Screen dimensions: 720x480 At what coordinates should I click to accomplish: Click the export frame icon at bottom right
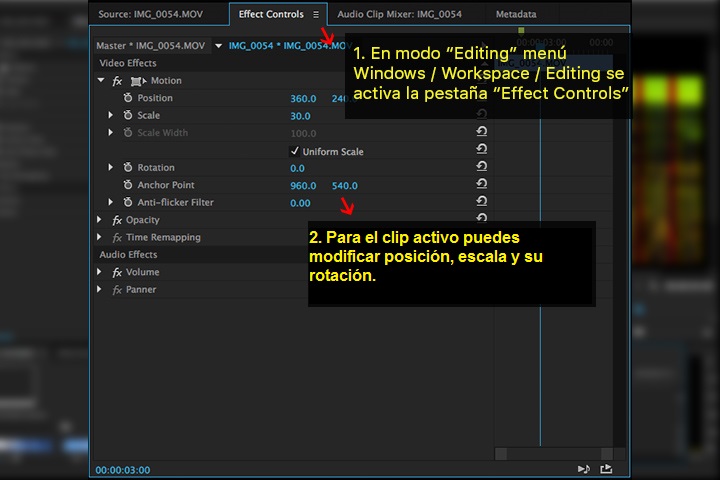pos(606,469)
